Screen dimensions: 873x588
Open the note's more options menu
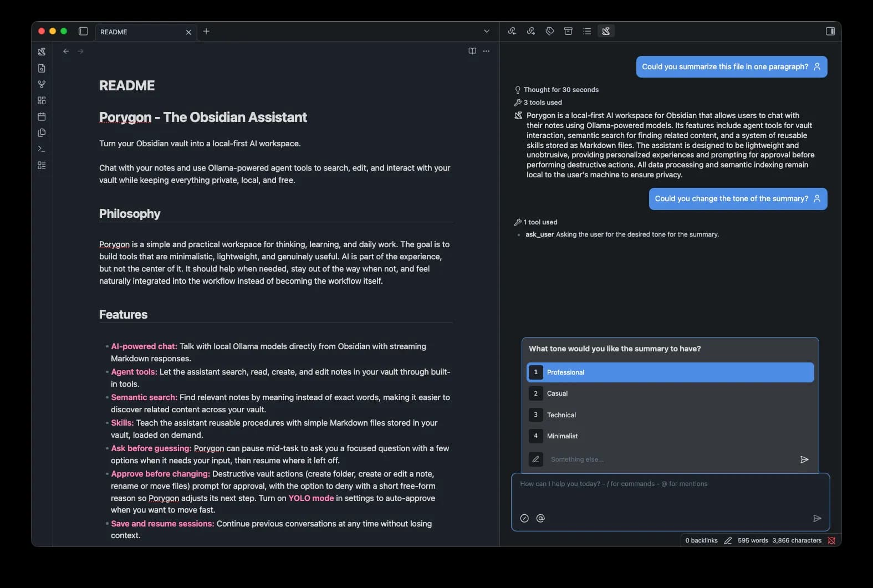pos(486,51)
